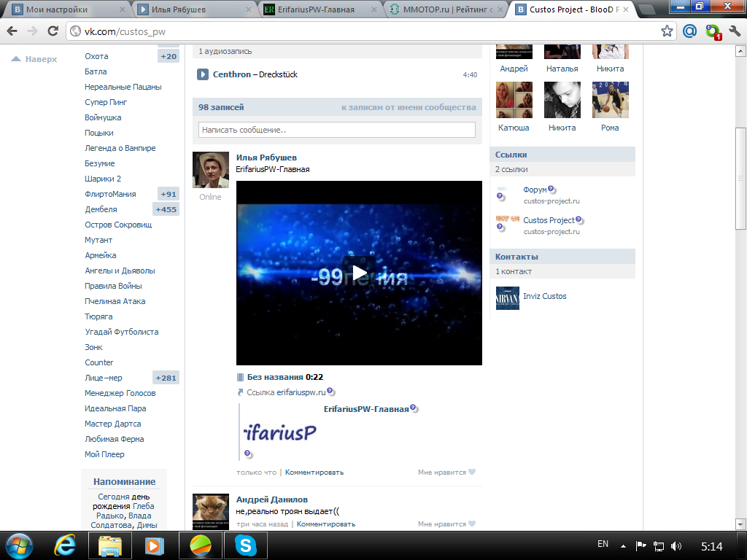Click the scrollbar down arrow
747x560 pixels.
(x=740, y=524)
